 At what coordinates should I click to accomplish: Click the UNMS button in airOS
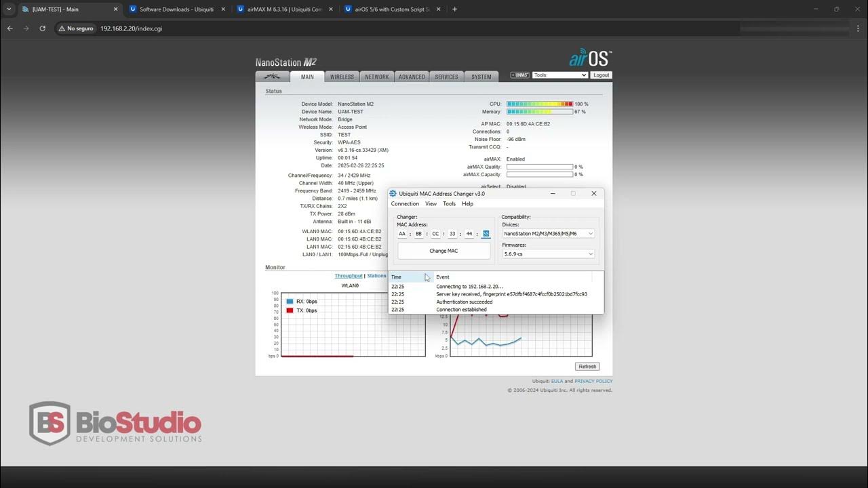tap(520, 75)
